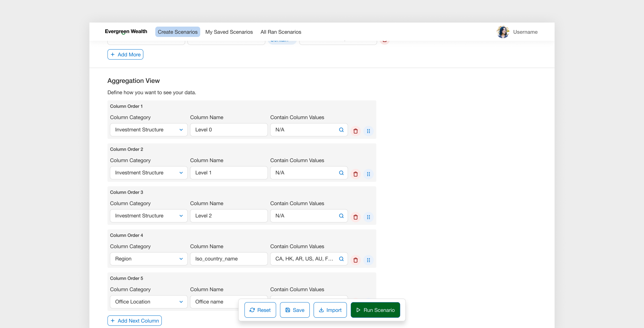Click the Reset button
This screenshot has width=644, height=328.
coord(260,310)
